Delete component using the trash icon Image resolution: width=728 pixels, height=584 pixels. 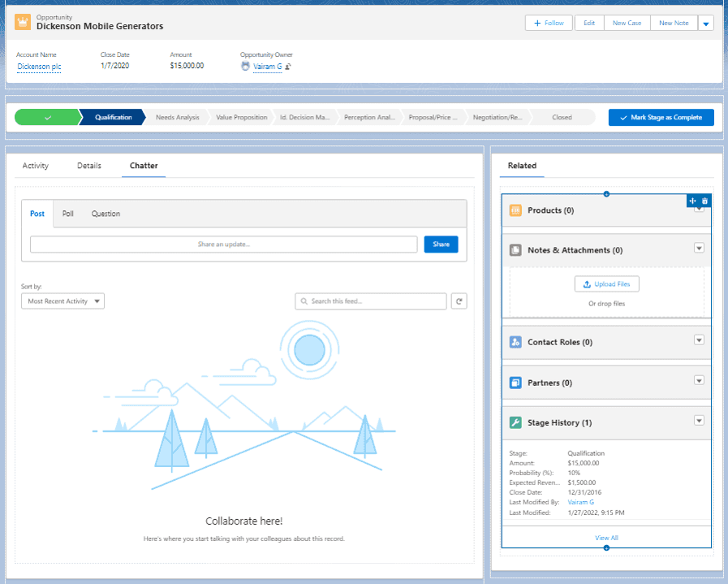tap(704, 201)
